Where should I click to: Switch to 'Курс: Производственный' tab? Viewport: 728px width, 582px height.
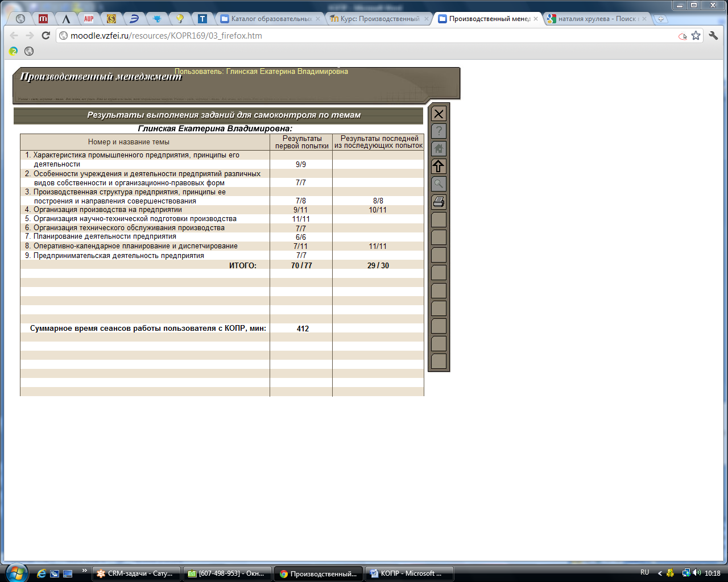click(x=379, y=19)
